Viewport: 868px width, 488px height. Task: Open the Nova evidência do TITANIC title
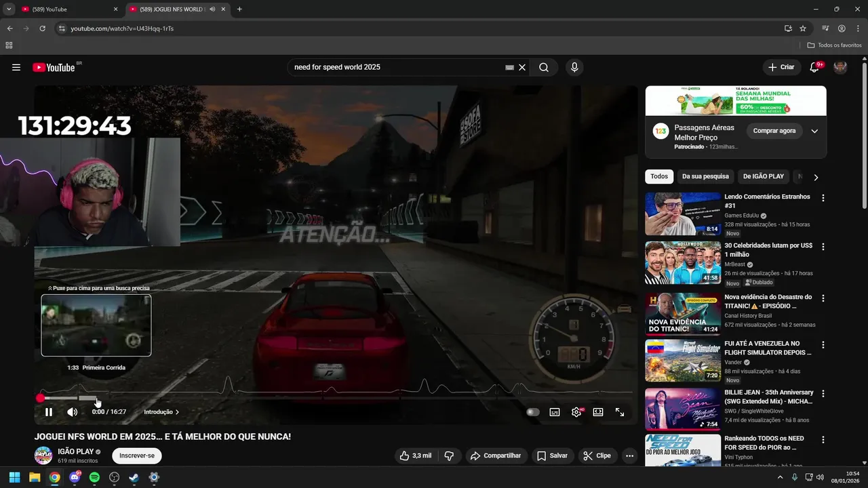[768, 302]
